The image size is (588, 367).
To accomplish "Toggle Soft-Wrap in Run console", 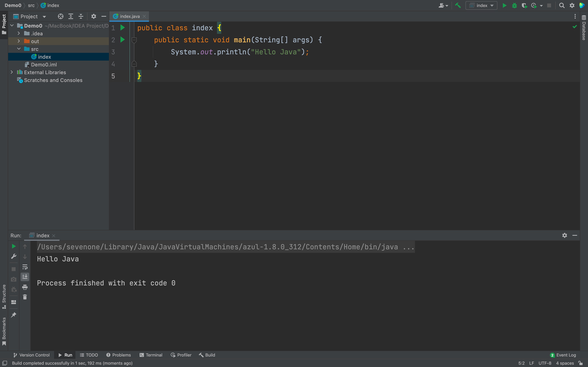I will coord(25,267).
